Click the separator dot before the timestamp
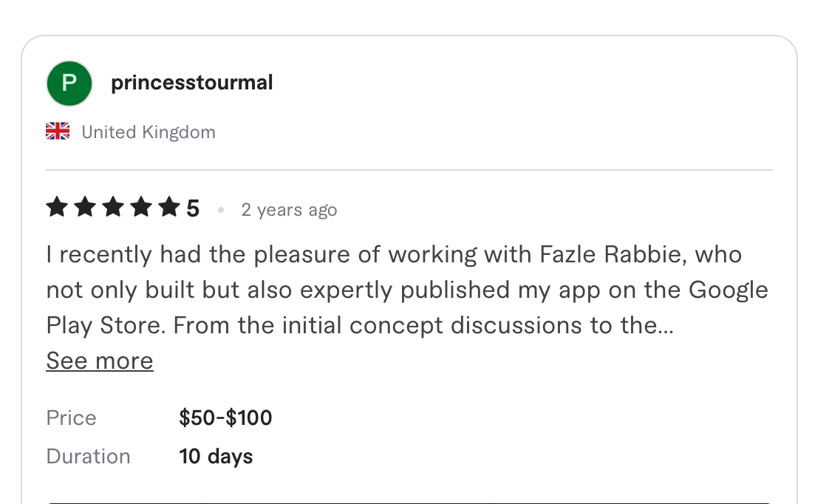 (221, 209)
